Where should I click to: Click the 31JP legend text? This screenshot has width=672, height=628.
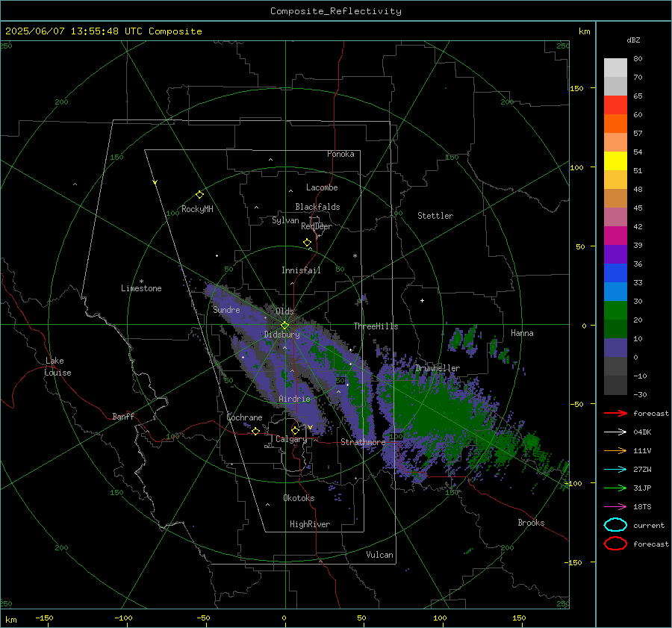coord(642,488)
